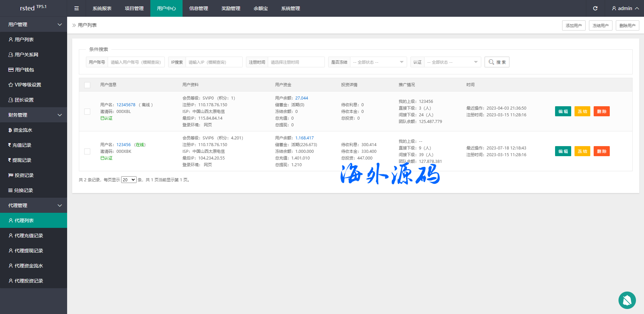The height and width of the screenshot is (314, 644).
Task: Open the floating notification bell icon
Action: [x=627, y=300]
